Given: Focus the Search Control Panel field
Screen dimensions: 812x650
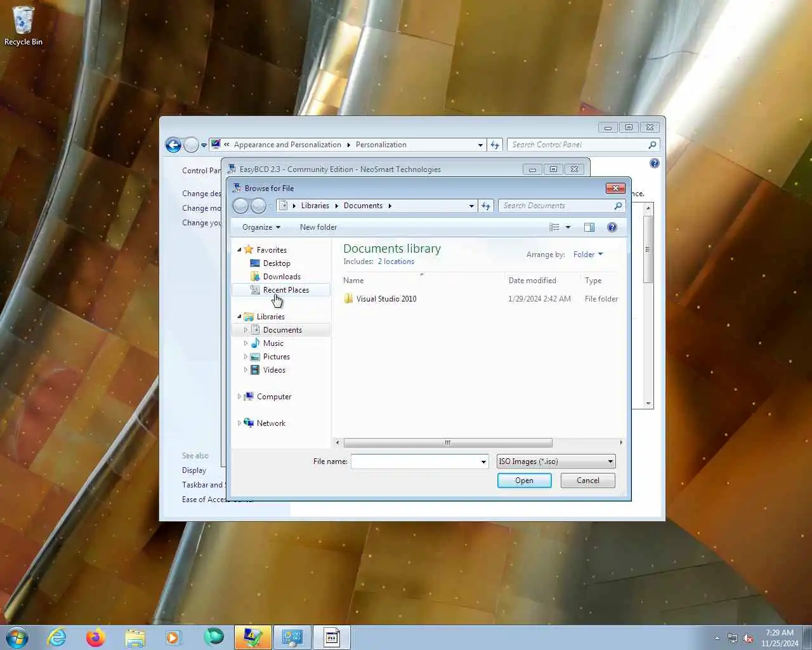Looking at the screenshot, I should tap(579, 145).
